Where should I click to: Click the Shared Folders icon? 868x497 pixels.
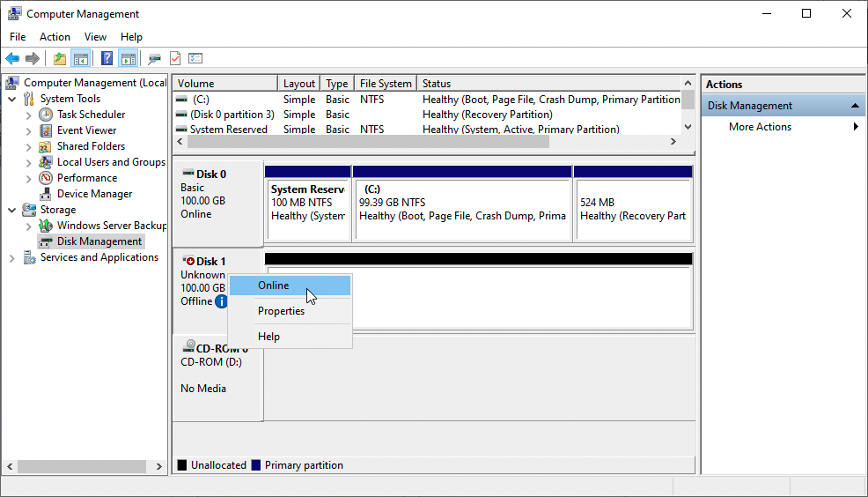coord(46,146)
